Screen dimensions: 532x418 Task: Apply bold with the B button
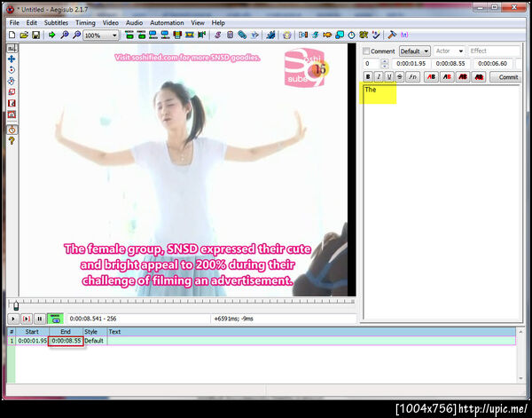368,77
